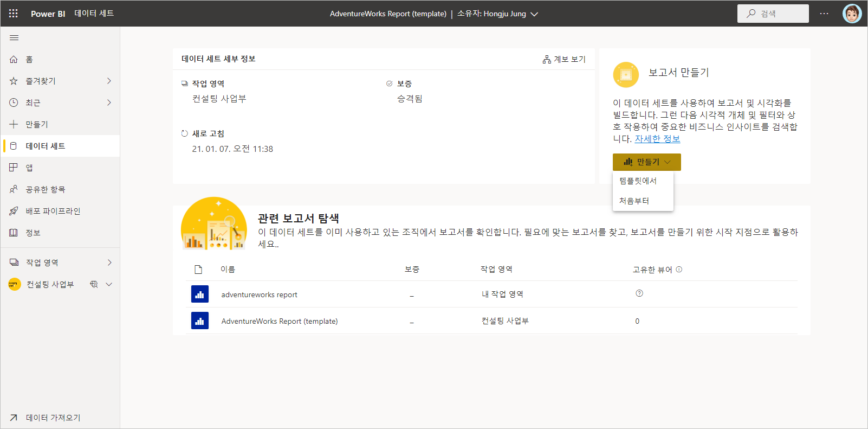Click the 보고서 만들기 card icon
868x429 pixels.
(x=626, y=75)
